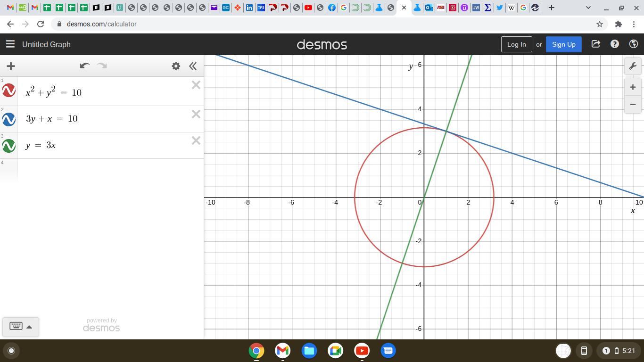
Task: Share the graph using share icon
Action: click(x=595, y=44)
